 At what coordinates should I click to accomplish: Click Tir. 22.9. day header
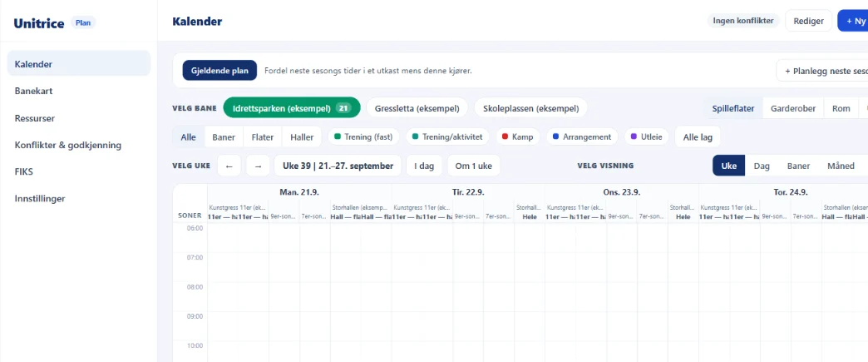(468, 192)
